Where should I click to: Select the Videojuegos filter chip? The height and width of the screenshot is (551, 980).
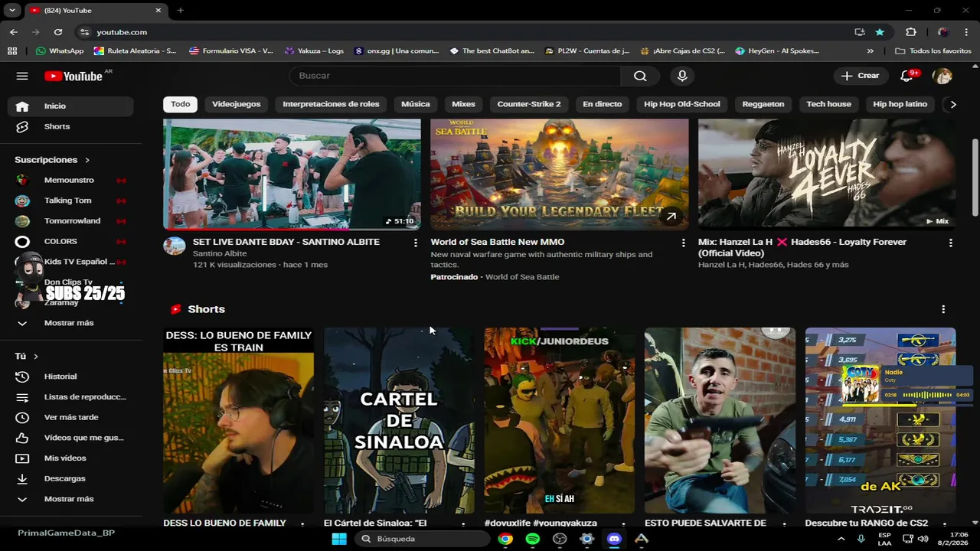pyautogui.click(x=237, y=104)
